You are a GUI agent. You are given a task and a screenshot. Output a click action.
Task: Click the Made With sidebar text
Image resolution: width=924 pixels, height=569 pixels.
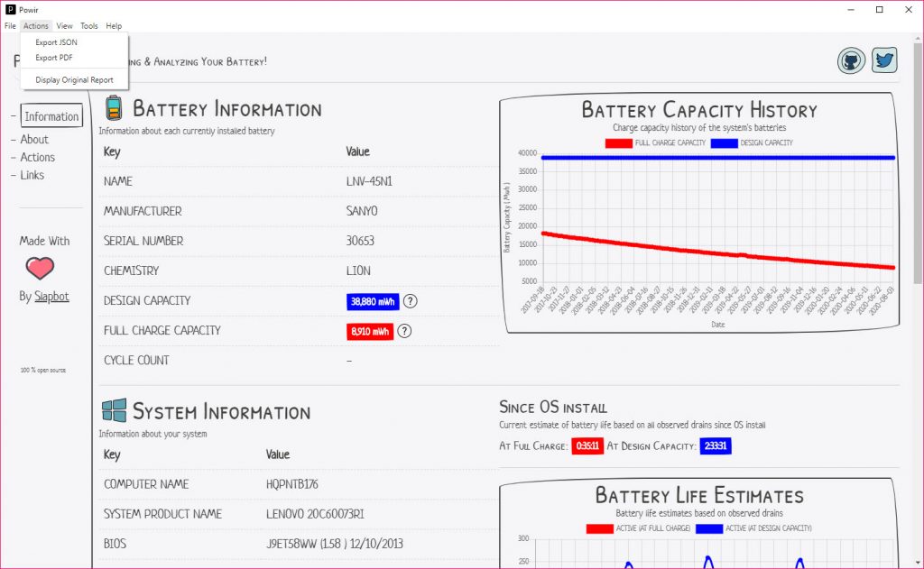pyautogui.click(x=45, y=241)
